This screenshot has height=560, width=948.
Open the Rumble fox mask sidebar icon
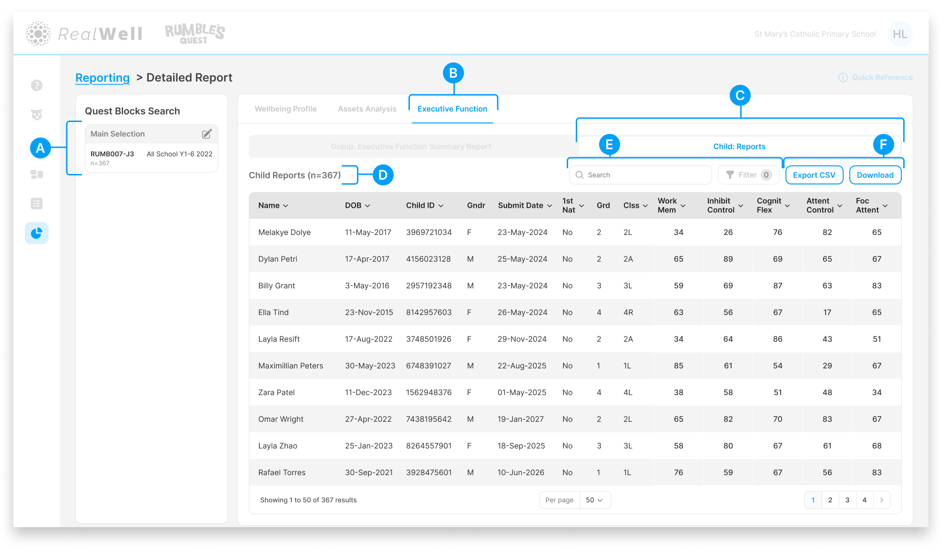click(37, 115)
